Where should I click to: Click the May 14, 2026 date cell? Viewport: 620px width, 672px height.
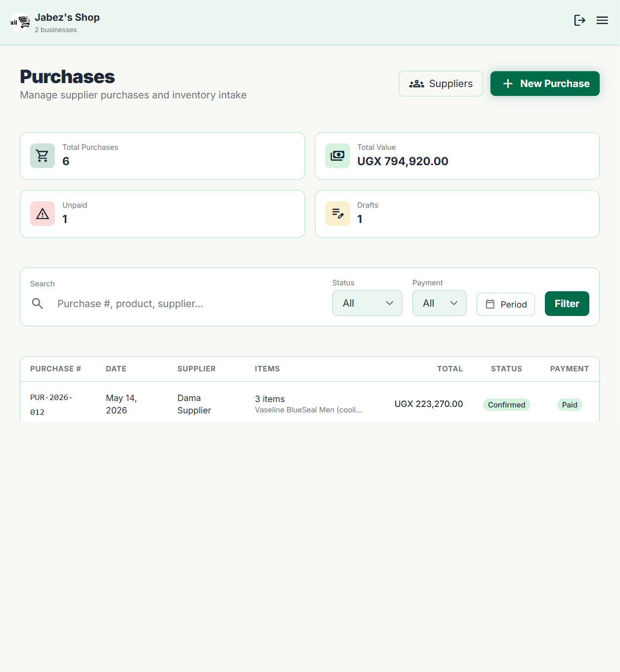tap(121, 404)
